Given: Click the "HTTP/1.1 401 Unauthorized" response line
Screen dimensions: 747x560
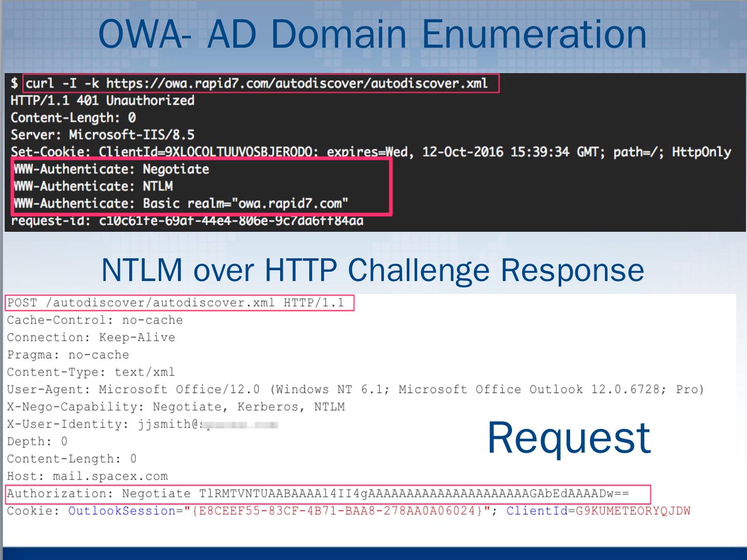Looking at the screenshot, I should (103, 101).
